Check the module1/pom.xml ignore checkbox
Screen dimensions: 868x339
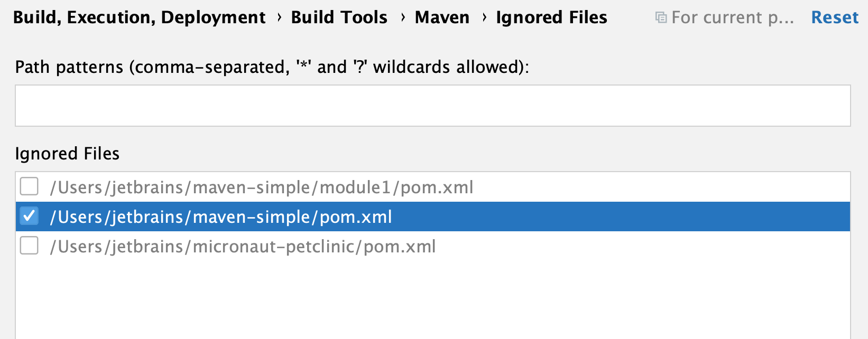(x=29, y=186)
